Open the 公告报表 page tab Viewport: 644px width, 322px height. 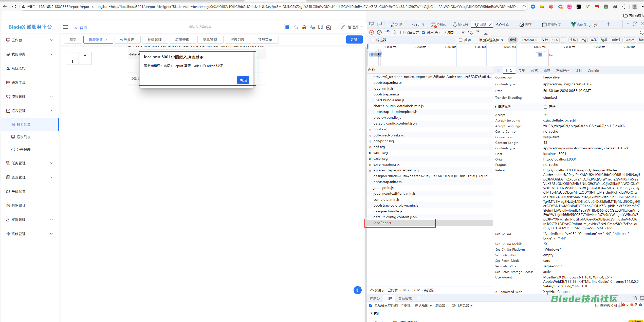point(127,40)
